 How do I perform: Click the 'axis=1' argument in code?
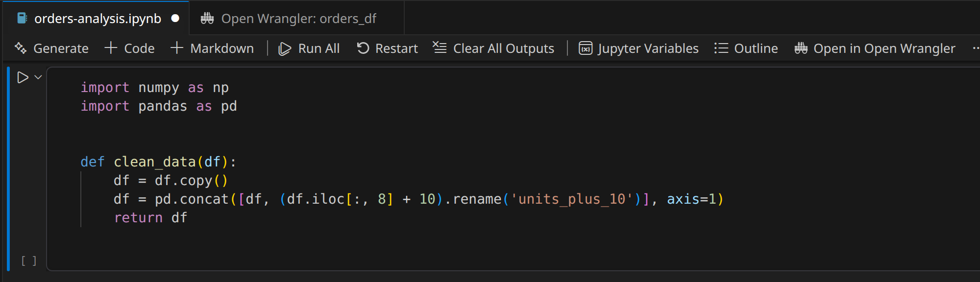[691, 199]
